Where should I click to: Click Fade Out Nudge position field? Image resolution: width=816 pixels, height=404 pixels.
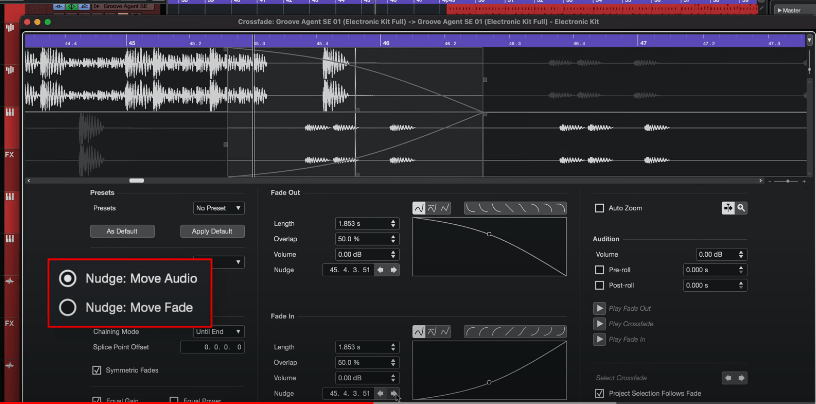[x=348, y=270]
